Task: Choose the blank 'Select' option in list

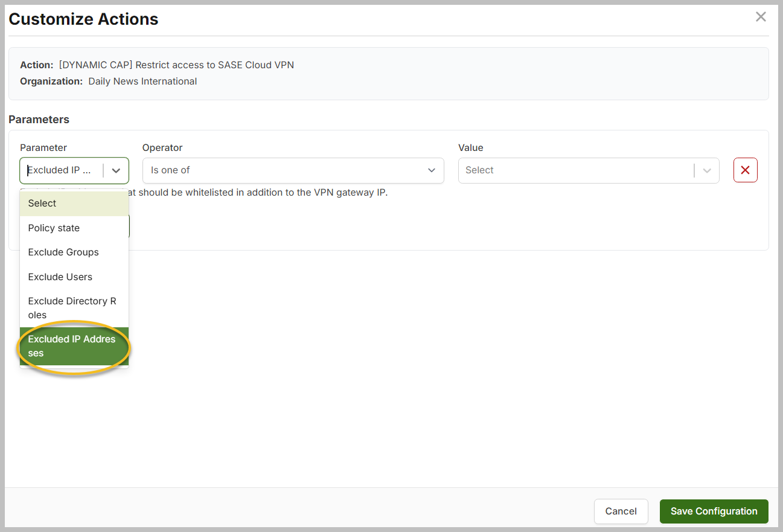Action: coord(74,204)
